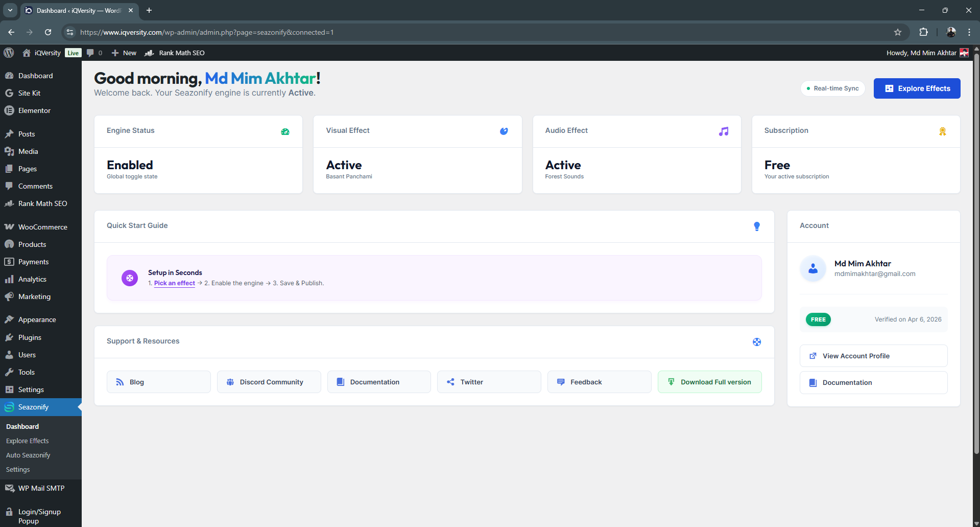This screenshot has height=527, width=980.
Task: Click the Engine Status gauge icon
Action: point(285,131)
